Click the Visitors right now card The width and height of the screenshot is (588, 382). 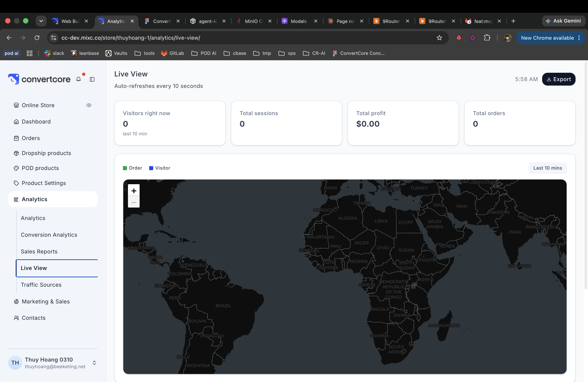click(x=170, y=123)
